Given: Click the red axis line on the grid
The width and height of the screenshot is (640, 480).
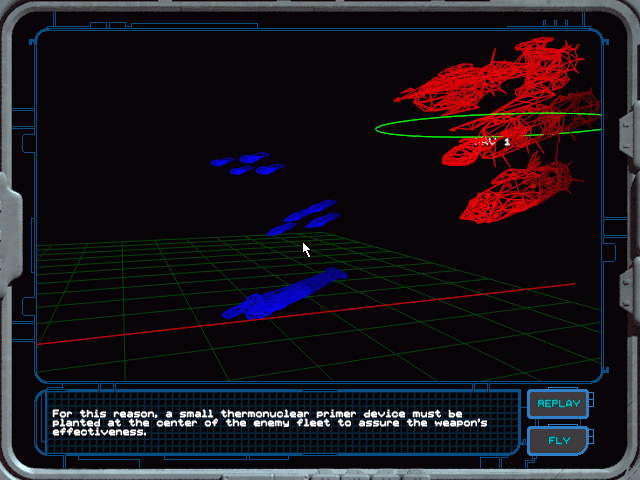Looking at the screenshot, I should 306,314.
